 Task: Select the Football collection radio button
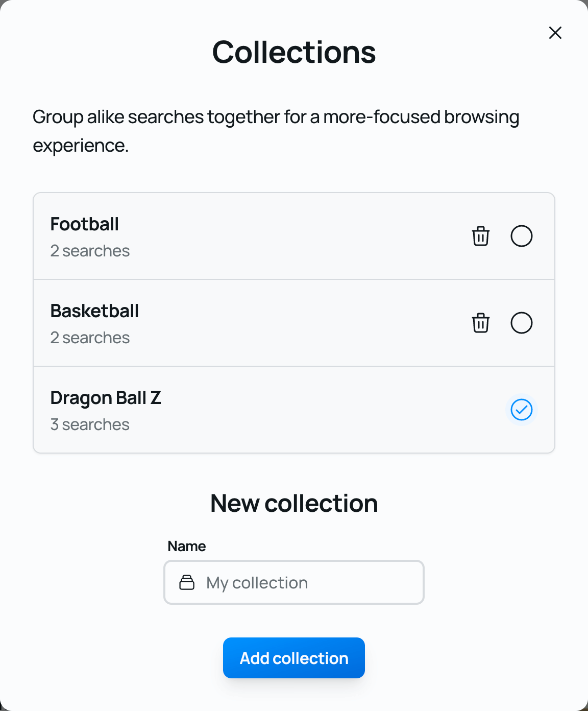(521, 236)
